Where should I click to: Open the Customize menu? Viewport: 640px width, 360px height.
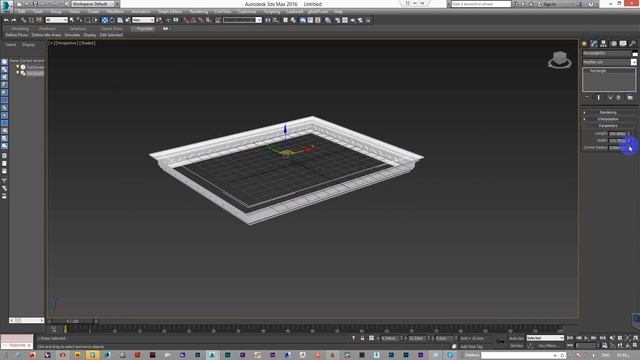click(247, 12)
